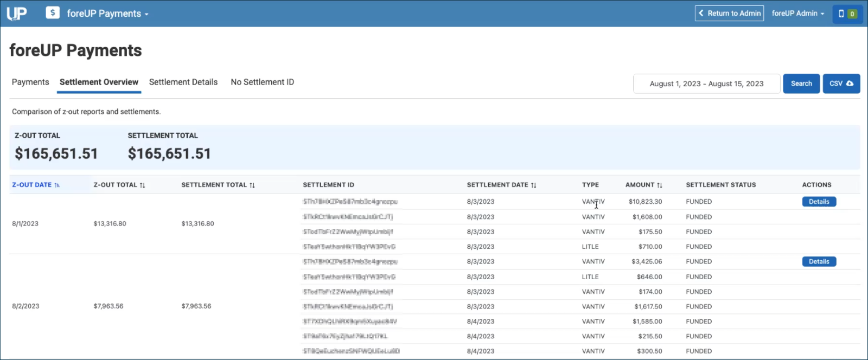Click the LITLE type in $710.00 row
Viewport: 868px width, 360px height.
(590, 247)
